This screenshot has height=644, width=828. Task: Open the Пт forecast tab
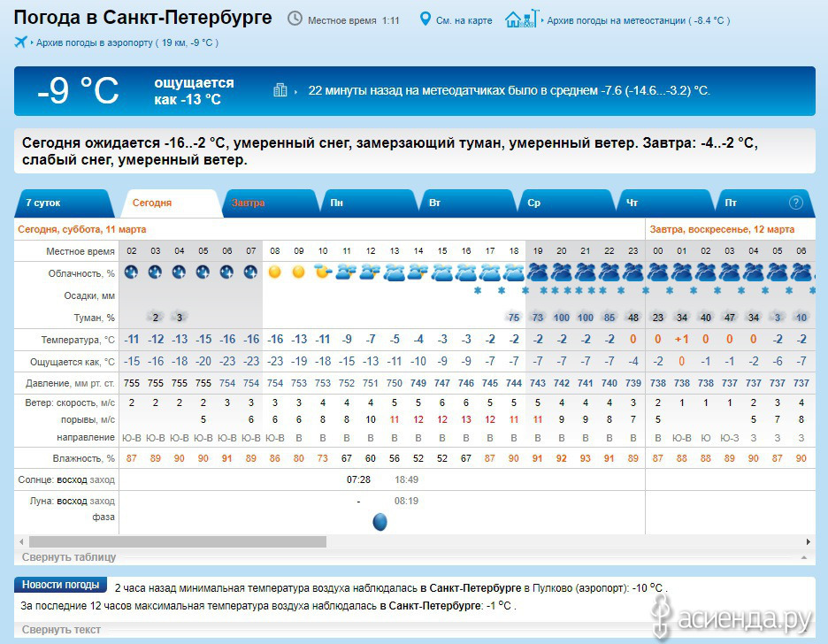[764, 203]
